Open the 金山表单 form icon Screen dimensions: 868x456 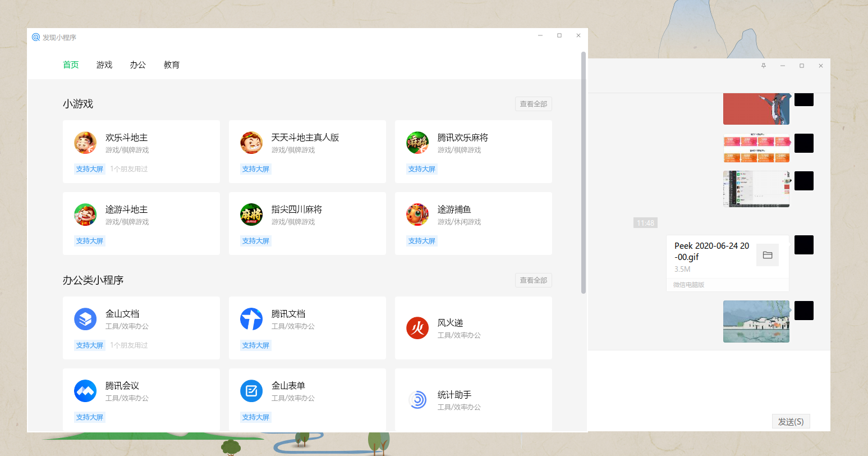click(x=251, y=391)
